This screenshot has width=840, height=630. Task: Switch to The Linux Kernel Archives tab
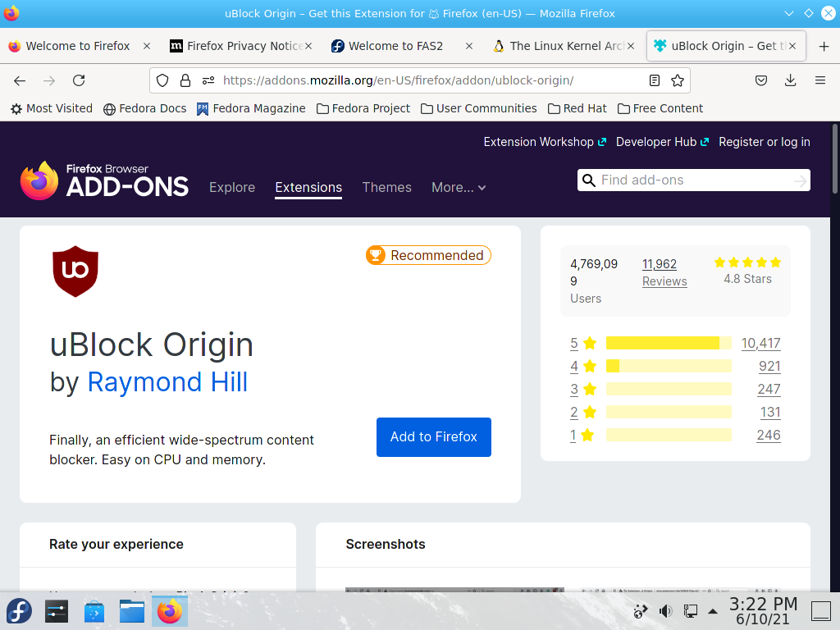[559, 47]
